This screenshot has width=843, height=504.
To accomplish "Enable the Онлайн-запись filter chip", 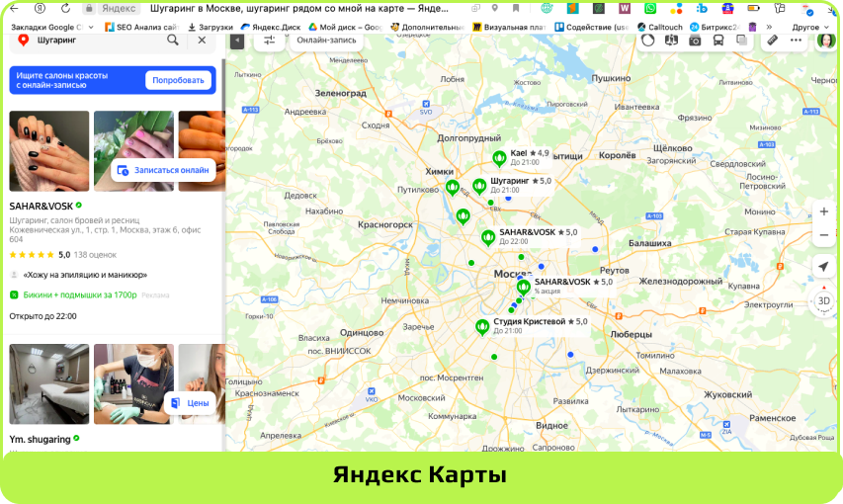I will pos(326,41).
